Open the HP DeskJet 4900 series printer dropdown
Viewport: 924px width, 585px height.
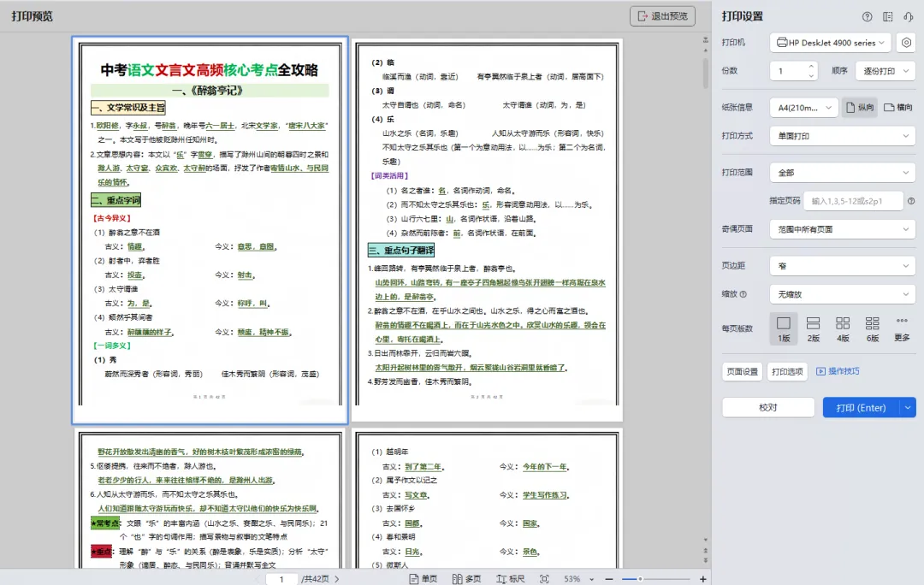pyautogui.click(x=830, y=43)
